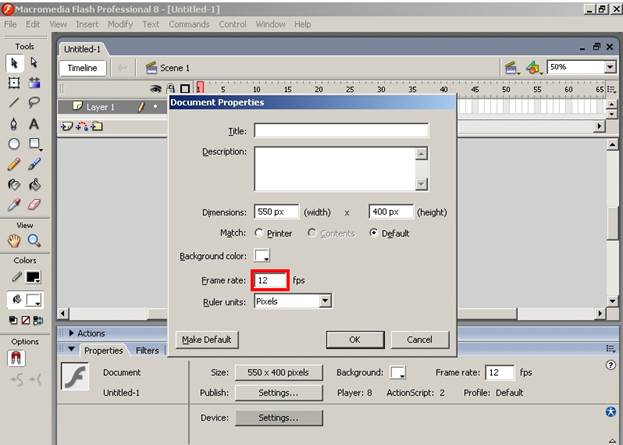This screenshot has height=445, width=623.
Task: Open Properties panel Background color swatch
Action: pos(397,373)
